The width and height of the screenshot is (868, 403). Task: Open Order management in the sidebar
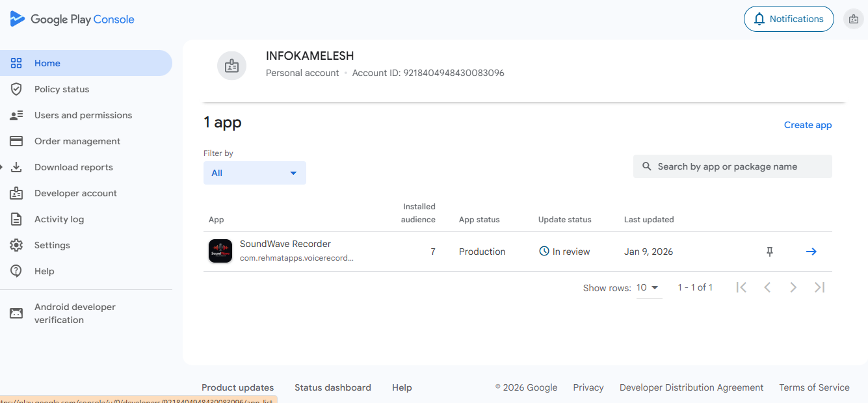[86, 141]
